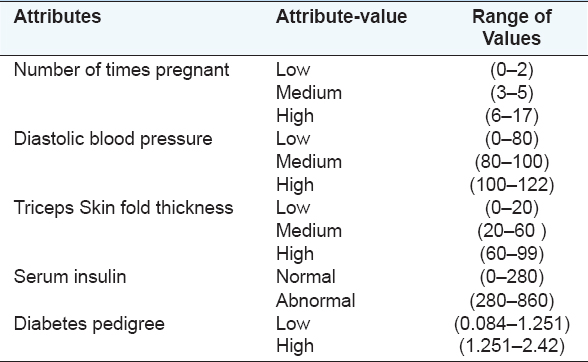The width and height of the screenshot is (588, 362).
Task: Click the (6–17) range value
Action: 512,116
